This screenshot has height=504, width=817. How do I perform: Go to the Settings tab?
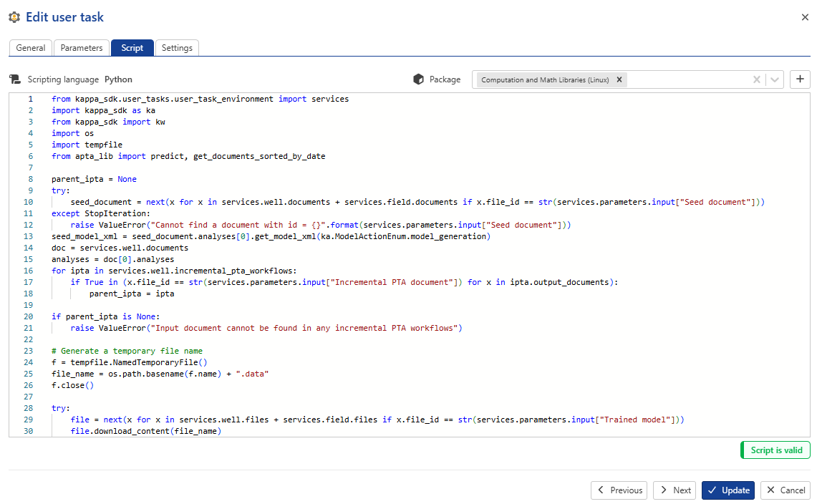point(177,48)
